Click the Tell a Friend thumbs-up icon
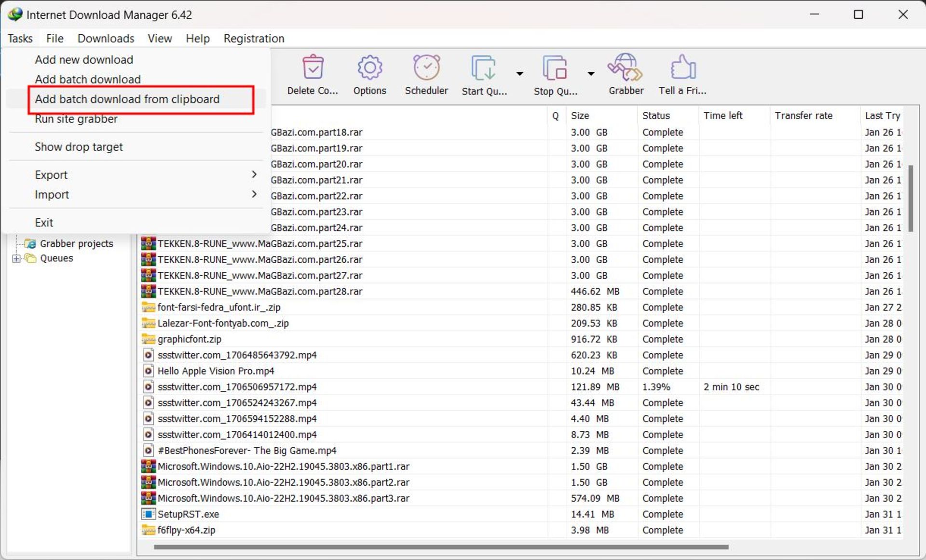The width and height of the screenshot is (926, 560). [683, 67]
